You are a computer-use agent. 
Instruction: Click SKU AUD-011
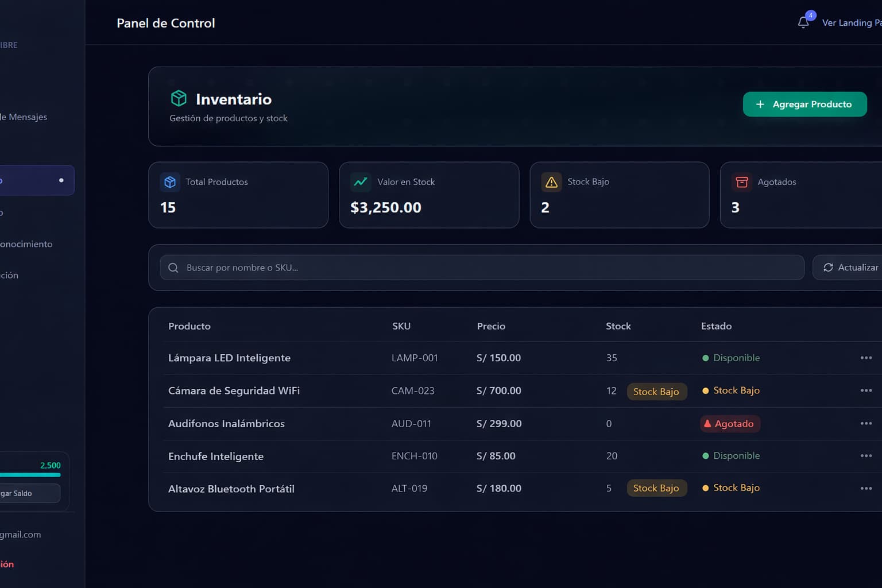click(411, 423)
